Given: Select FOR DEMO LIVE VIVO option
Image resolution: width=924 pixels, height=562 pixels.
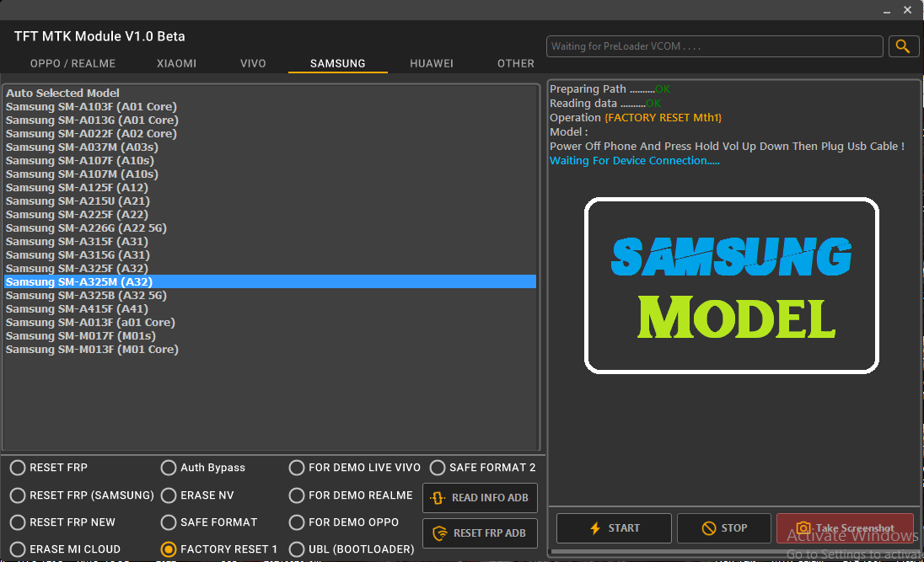Looking at the screenshot, I should (x=355, y=468).
